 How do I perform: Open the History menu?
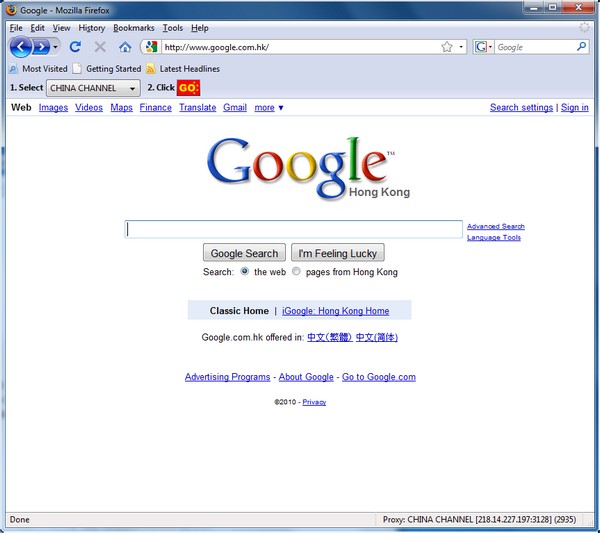click(91, 28)
